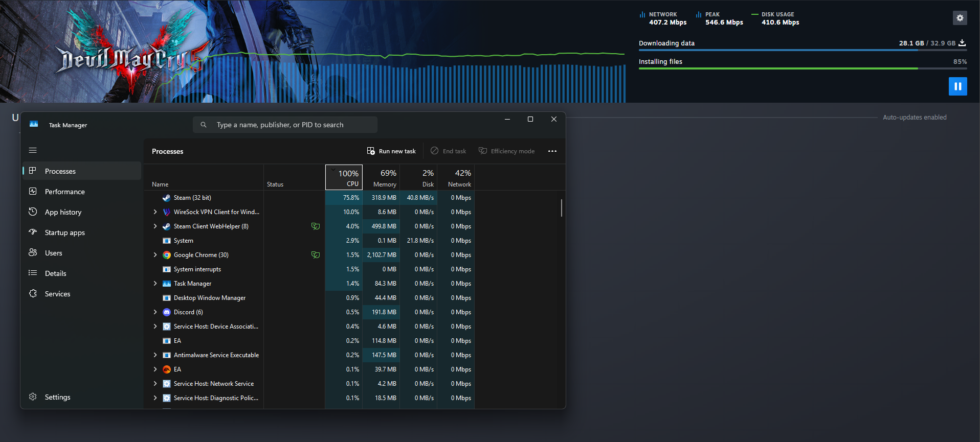Click the Efficiency mode button

click(x=506, y=151)
